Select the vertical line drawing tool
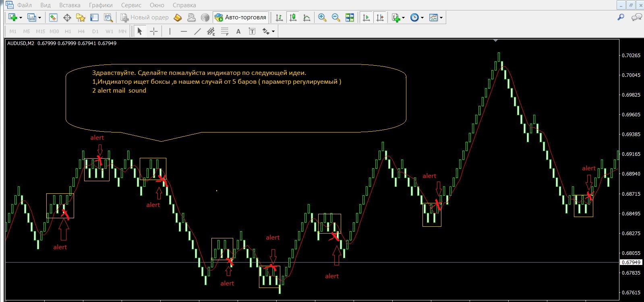The height and width of the screenshot is (302, 644). (170, 31)
